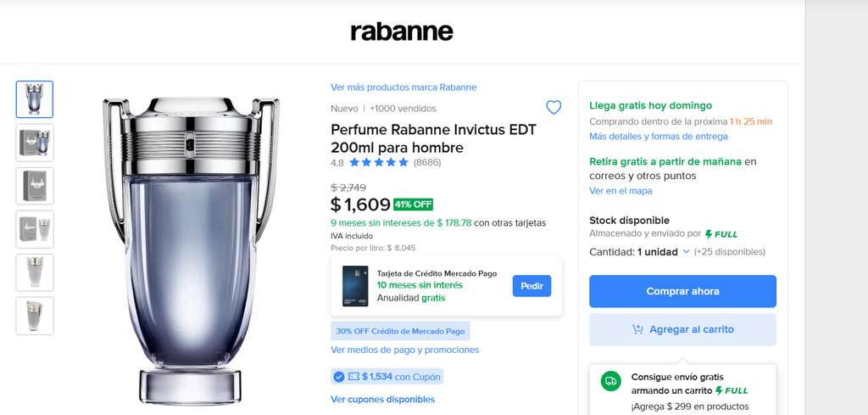The image size is (868, 415).
Task: Click Comprar ahora button
Action: 682,291
